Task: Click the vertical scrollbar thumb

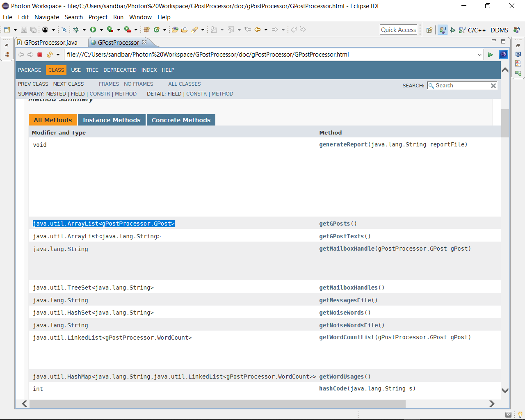Action: [x=505, y=123]
